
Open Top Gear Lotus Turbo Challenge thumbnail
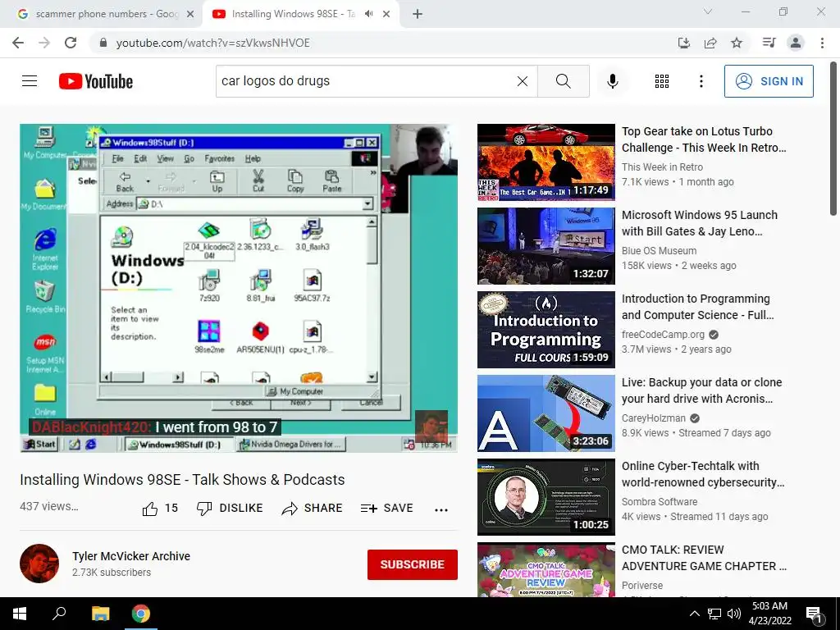[546, 162]
